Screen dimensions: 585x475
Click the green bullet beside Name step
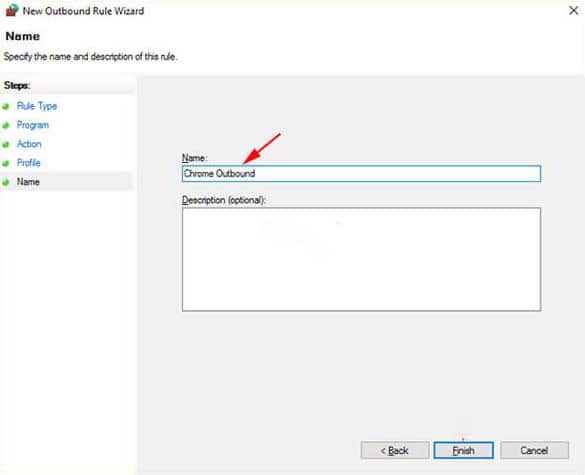[x=6, y=182]
